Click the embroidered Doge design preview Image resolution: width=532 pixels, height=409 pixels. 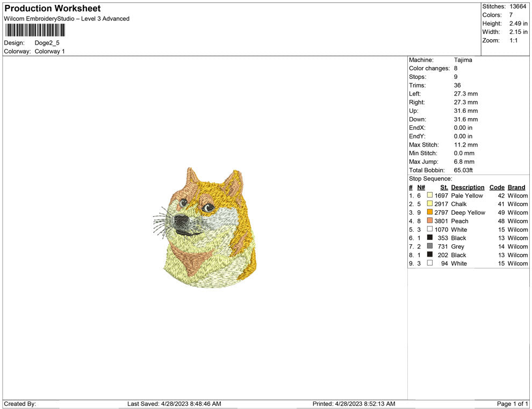pyautogui.click(x=205, y=228)
